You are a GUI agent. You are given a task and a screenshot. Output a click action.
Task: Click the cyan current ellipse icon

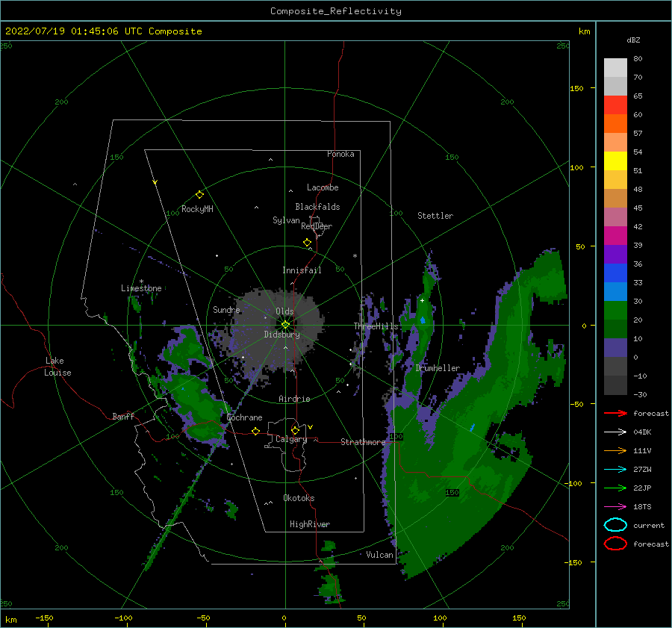point(615,525)
